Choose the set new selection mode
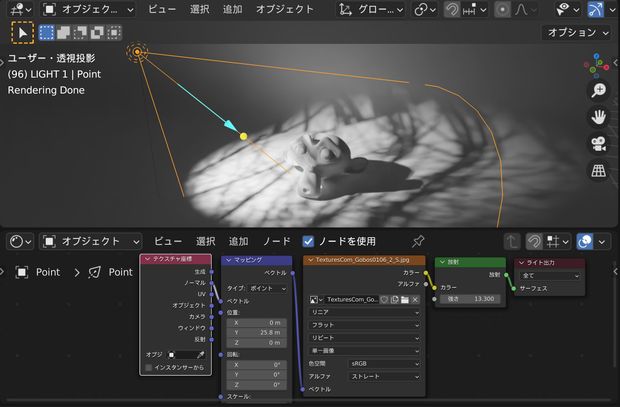 tap(47, 32)
